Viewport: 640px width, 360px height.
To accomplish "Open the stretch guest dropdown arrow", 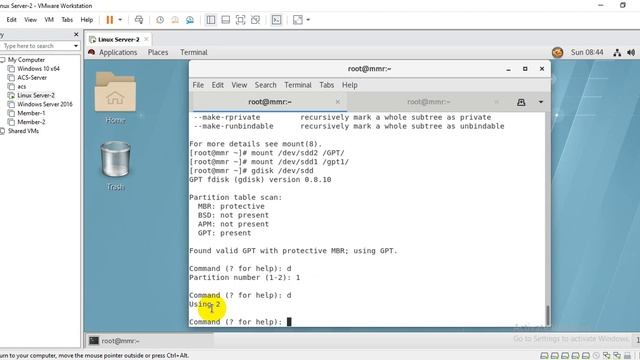I will (308, 20).
